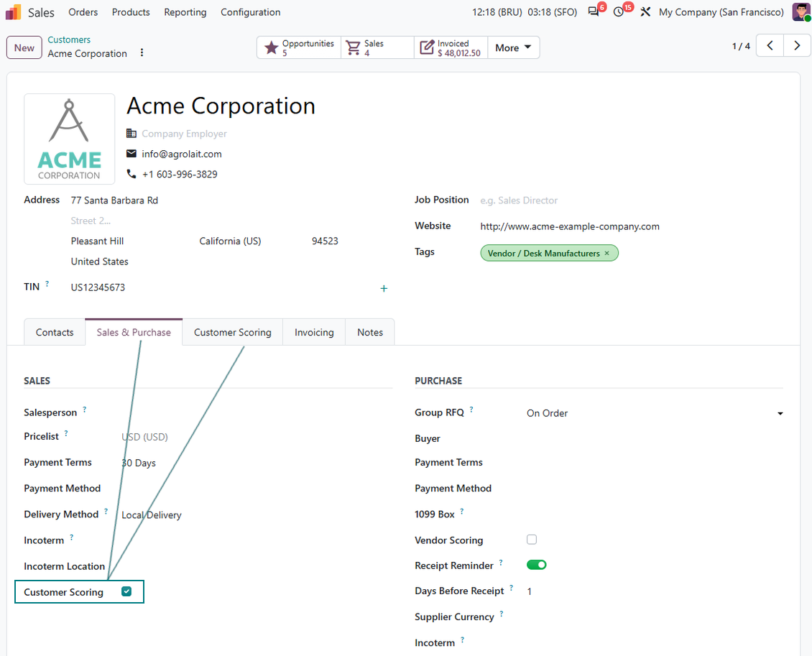Open the record actions three-dot menu
Viewport: 812px width, 656px height.
pyautogui.click(x=142, y=53)
